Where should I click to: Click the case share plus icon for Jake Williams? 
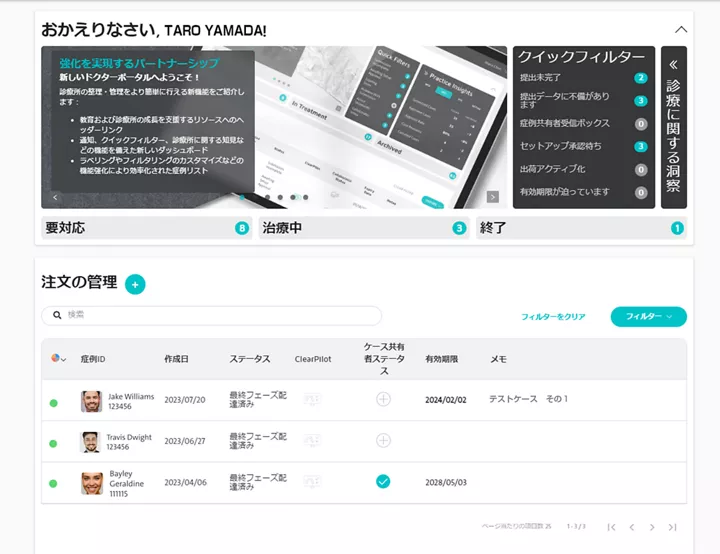coord(383,399)
